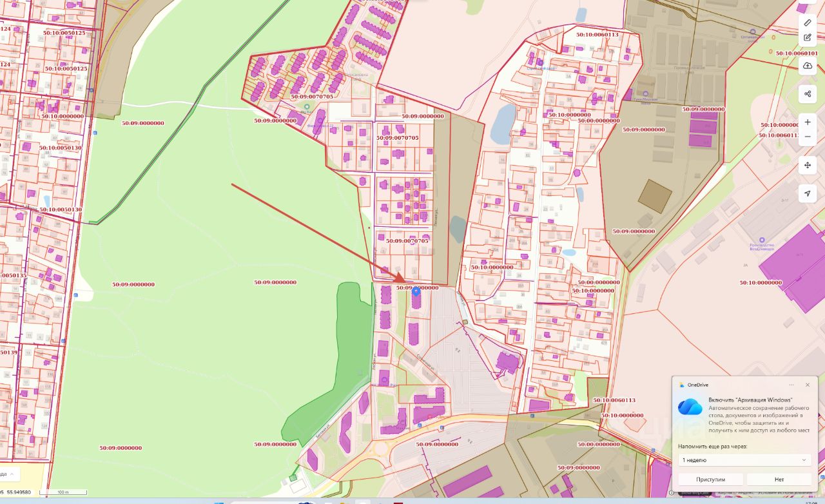Viewport: 825px width, 504px height.
Task: Close the OneDrive notification
Action: [x=808, y=385]
